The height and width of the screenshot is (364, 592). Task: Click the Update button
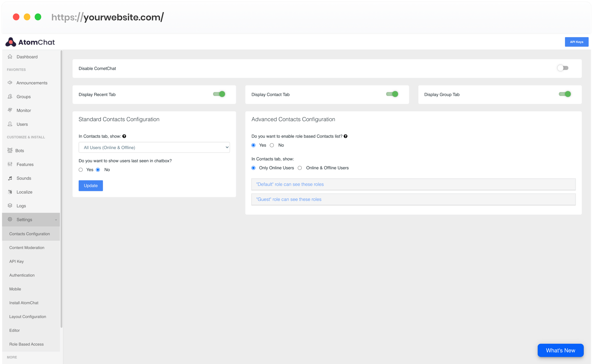point(91,185)
